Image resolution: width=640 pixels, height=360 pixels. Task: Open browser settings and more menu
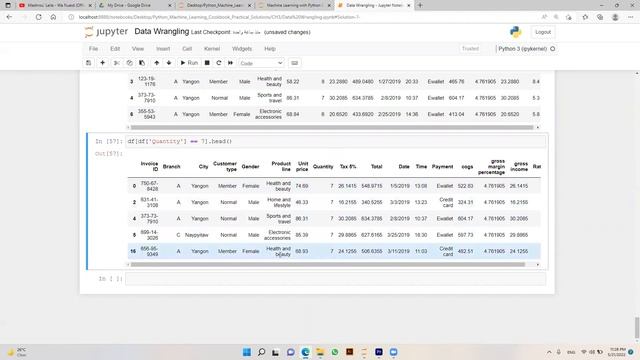(x=630, y=17)
